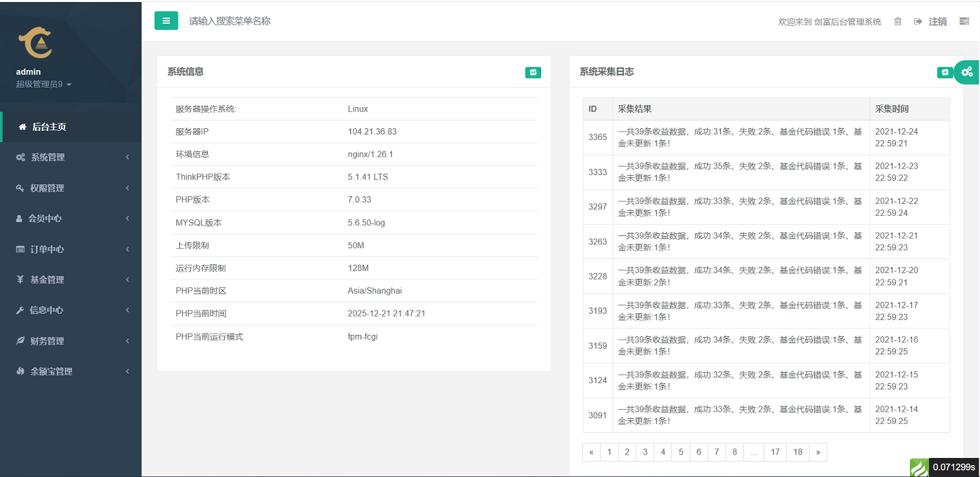The width and height of the screenshot is (980, 477).
Task: Go to page 18 of the log
Action: click(x=798, y=452)
